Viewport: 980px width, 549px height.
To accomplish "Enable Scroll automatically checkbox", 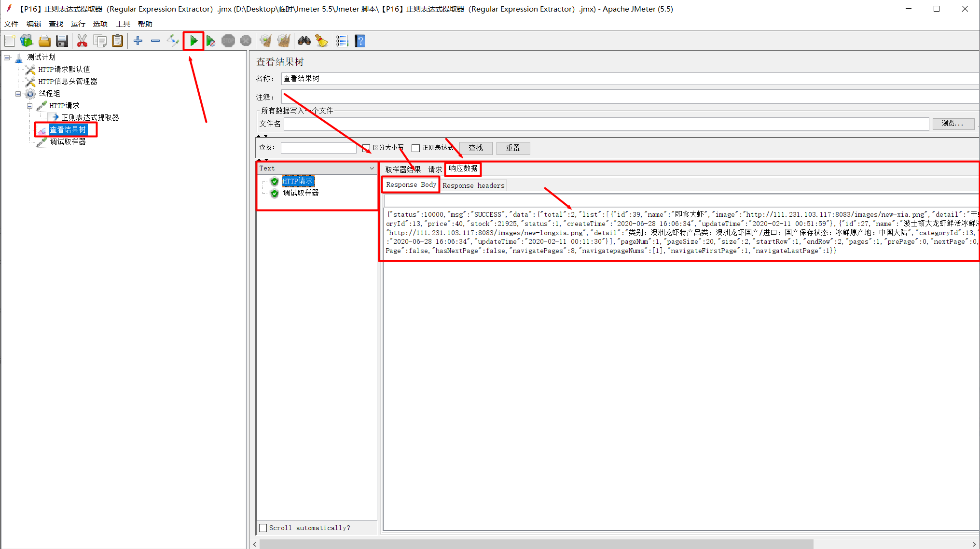I will pyautogui.click(x=263, y=528).
